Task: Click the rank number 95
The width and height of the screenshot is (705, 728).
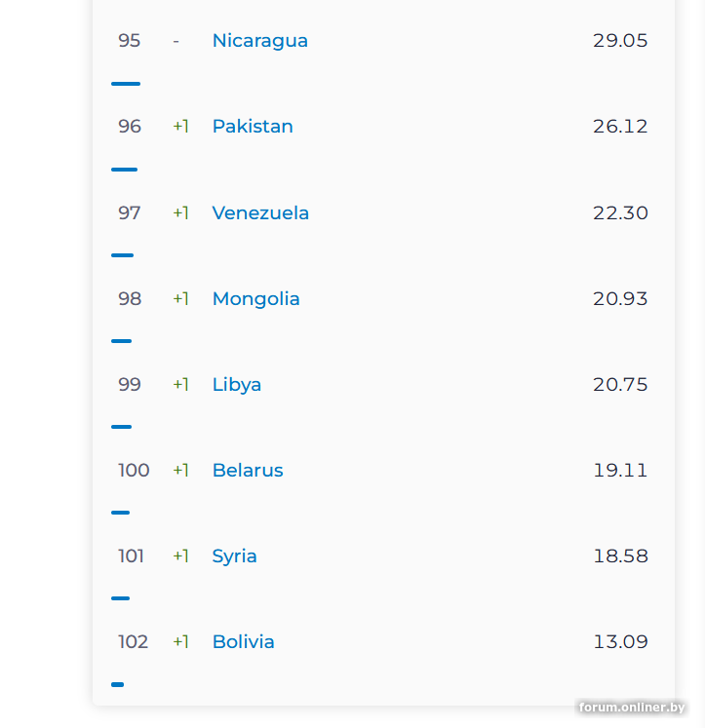Action: [130, 41]
